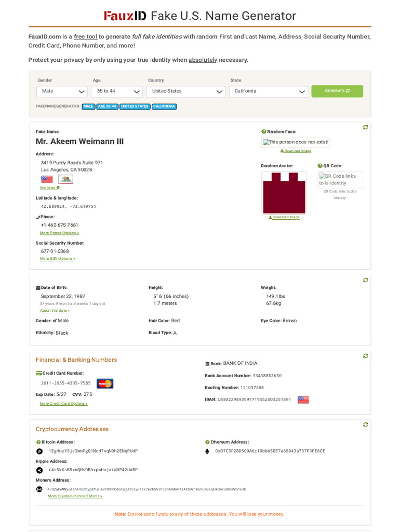Click the Monero logo icon
The image size is (399, 532).
(39, 489)
